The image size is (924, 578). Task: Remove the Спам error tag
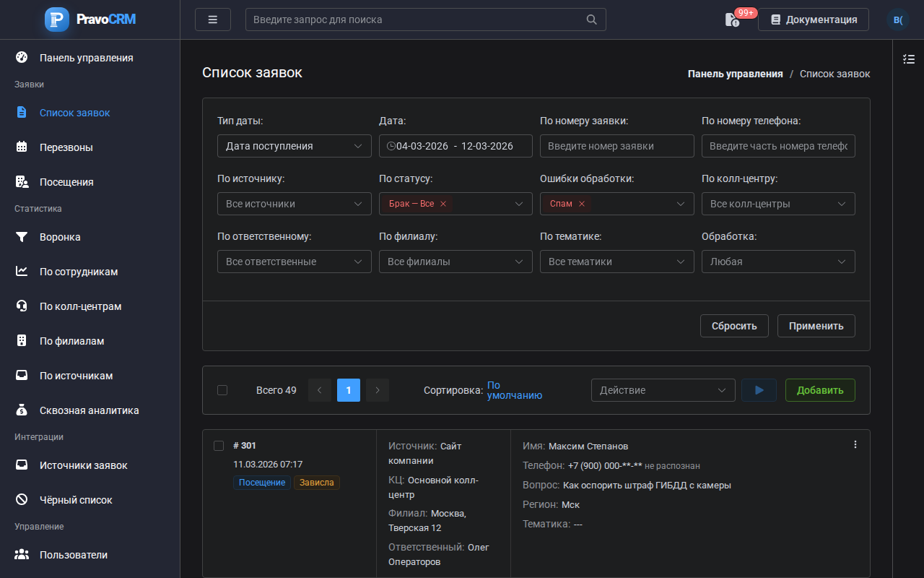[582, 204]
